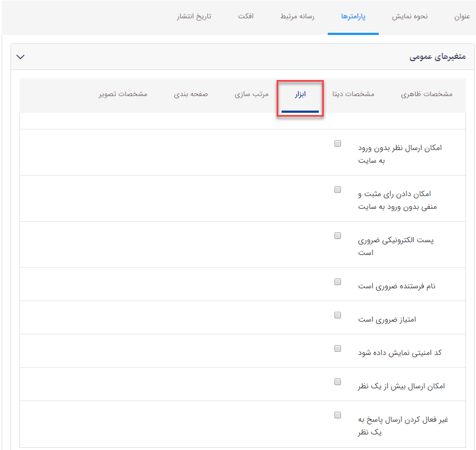
Task: Enable امکان ارسال بیش از یک نظر
Action: click(338, 382)
